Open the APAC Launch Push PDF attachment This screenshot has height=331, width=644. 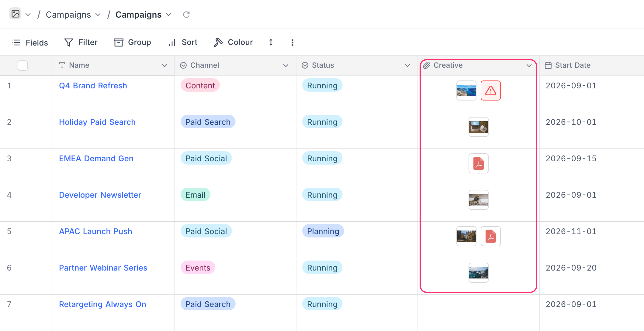coord(491,236)
